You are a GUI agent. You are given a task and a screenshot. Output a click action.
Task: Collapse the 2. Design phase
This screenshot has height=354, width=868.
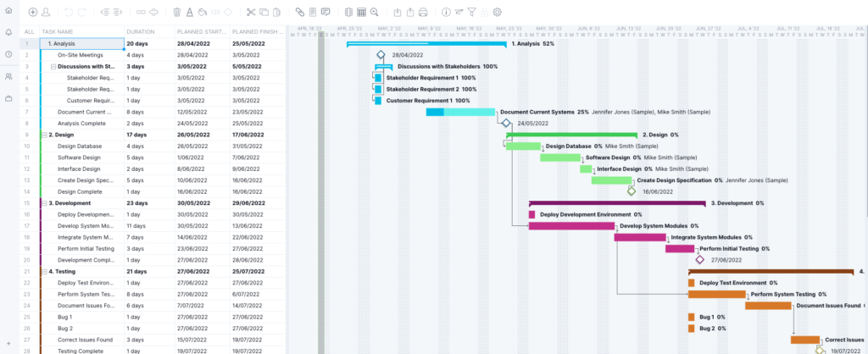point(44,135)
